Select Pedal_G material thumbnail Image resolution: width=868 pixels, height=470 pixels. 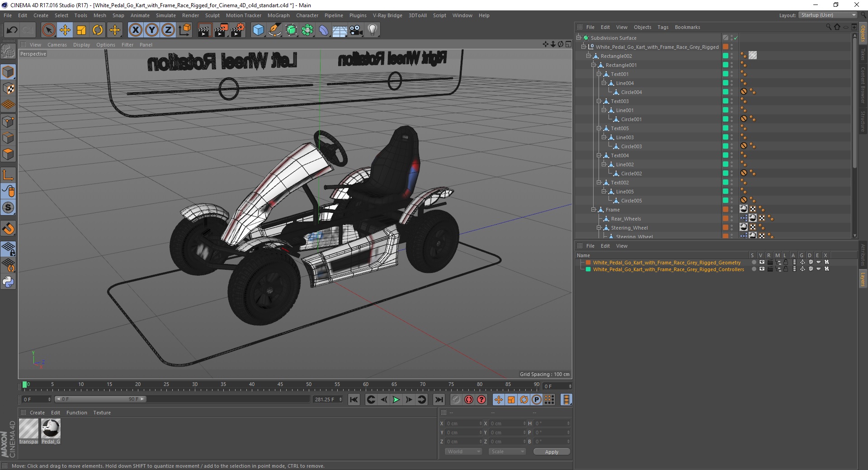(51, 428)
